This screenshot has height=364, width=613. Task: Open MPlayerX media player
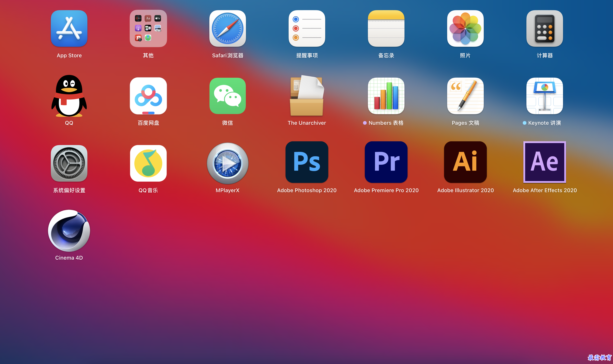coord(227,163)
